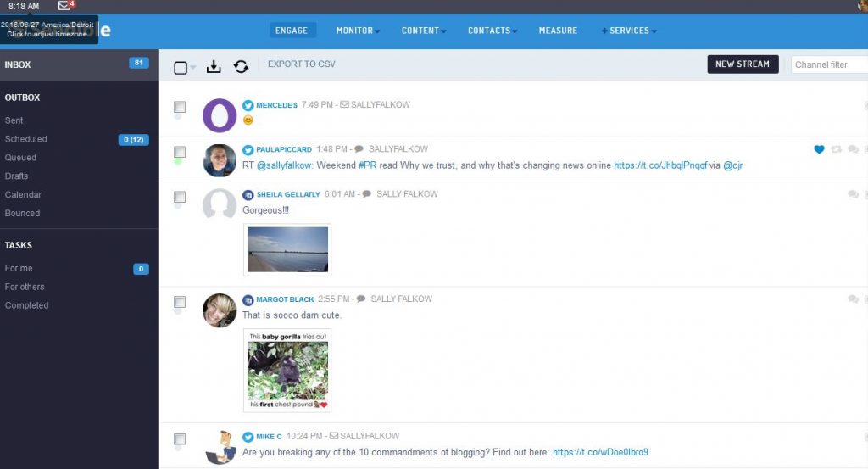Click Twitter icon beside Mike C

[x=248, y=436]
